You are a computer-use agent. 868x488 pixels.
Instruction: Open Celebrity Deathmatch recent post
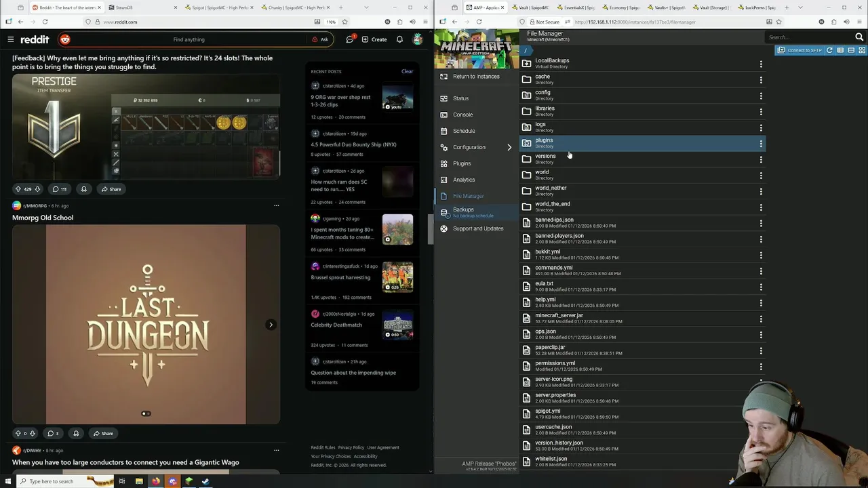coord(336,325)
